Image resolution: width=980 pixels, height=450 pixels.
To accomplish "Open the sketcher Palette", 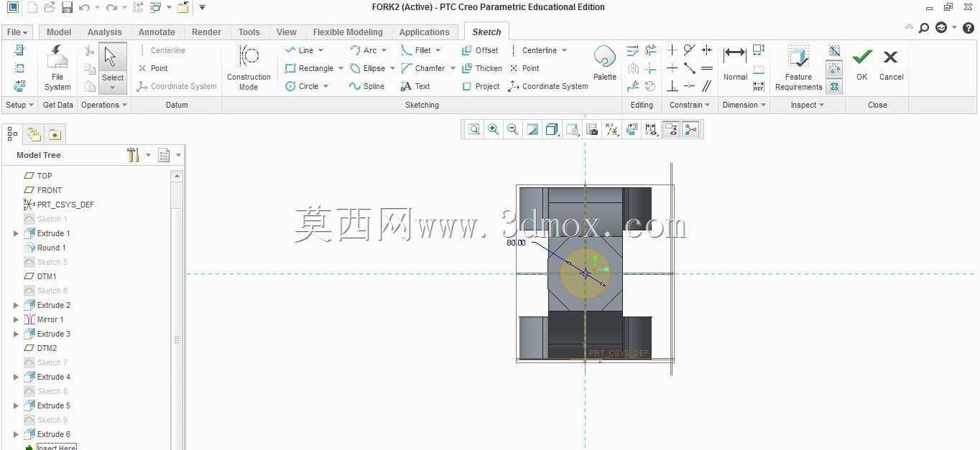I will pyautogui.click(x=605, y=63).
